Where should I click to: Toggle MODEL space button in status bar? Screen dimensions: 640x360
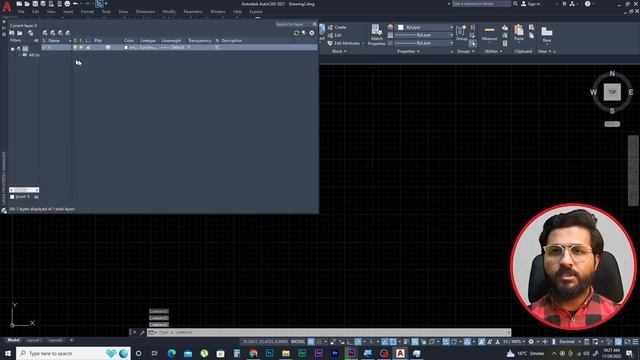(x=298, y=342)
